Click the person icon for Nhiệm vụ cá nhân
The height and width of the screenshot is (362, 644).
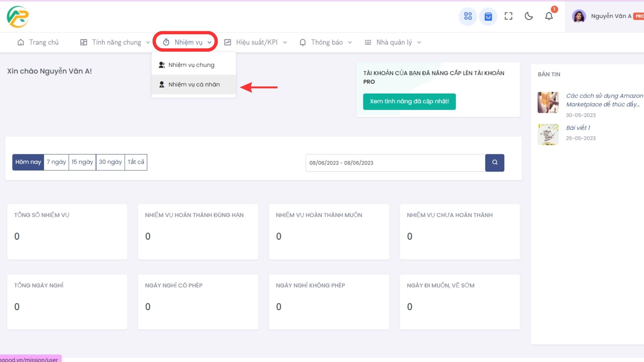pos(162,84)
